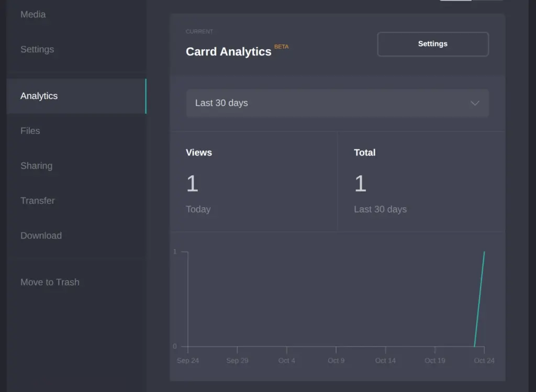Viewport: 536px width, 392px height.
Task: Click the date range chevron arrow
Action: 475,103
